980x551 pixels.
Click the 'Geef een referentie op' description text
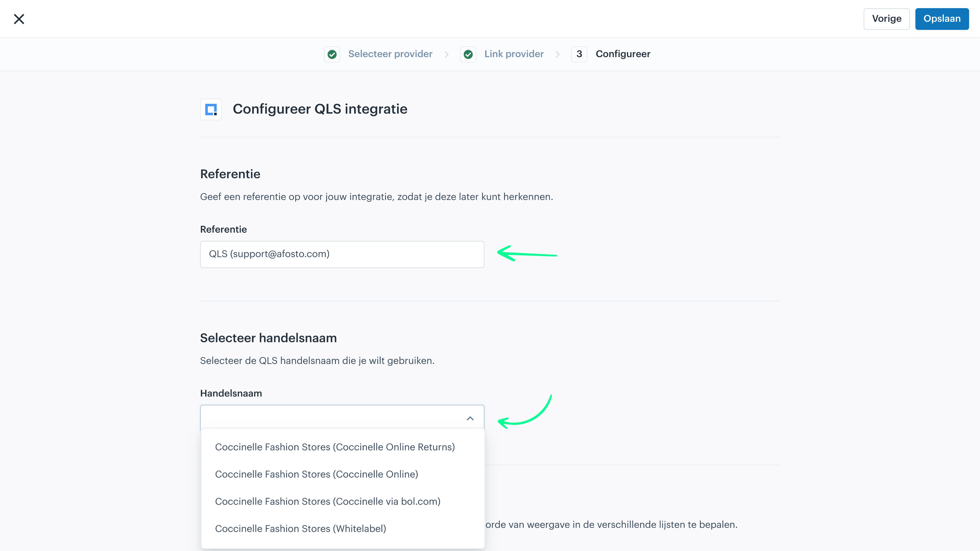click(377, 197)
